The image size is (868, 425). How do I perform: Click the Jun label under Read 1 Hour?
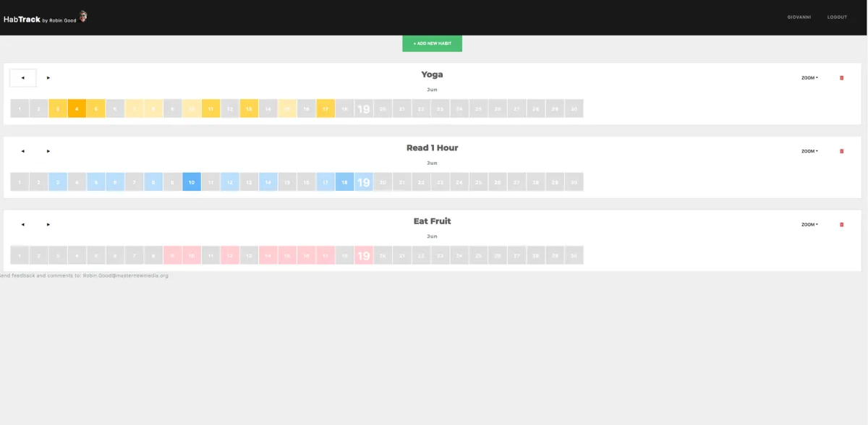[x=432, y=163]
